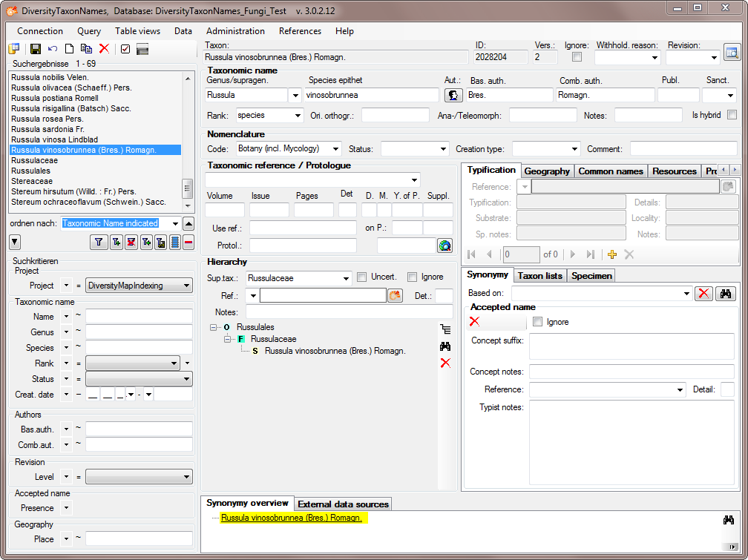The width and height of the screenshot is (748, 560).
Task: Click the Species epithet input field
Action: 371,95
